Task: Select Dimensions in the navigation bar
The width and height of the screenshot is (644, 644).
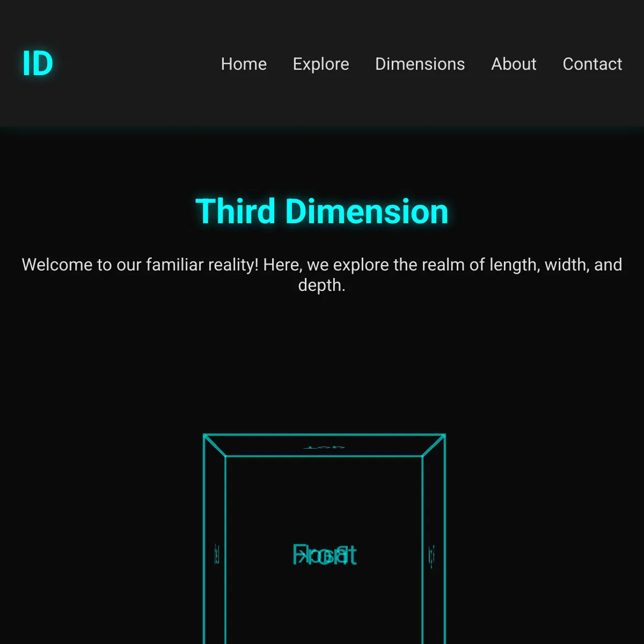Action: point(420,64)
